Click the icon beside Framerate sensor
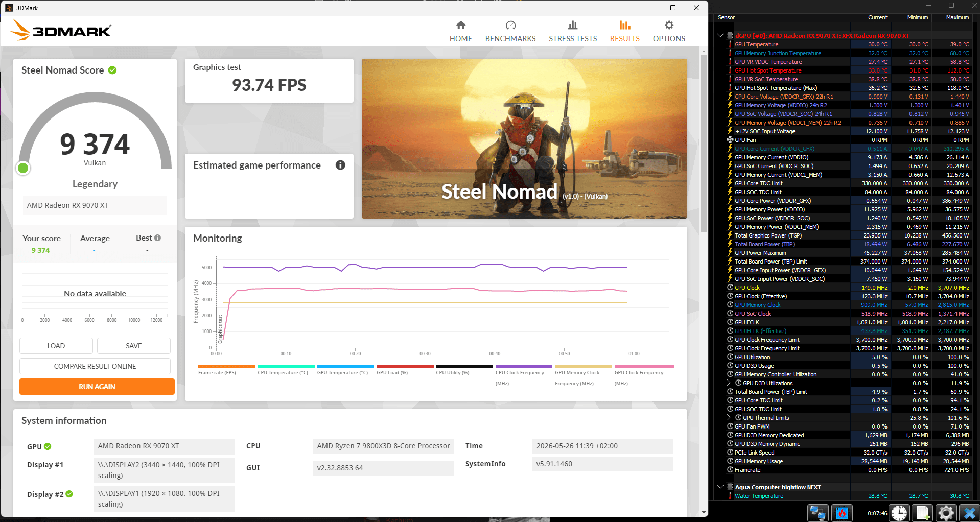The width and height of the screenshot is (980, 522). pos(730,470)
